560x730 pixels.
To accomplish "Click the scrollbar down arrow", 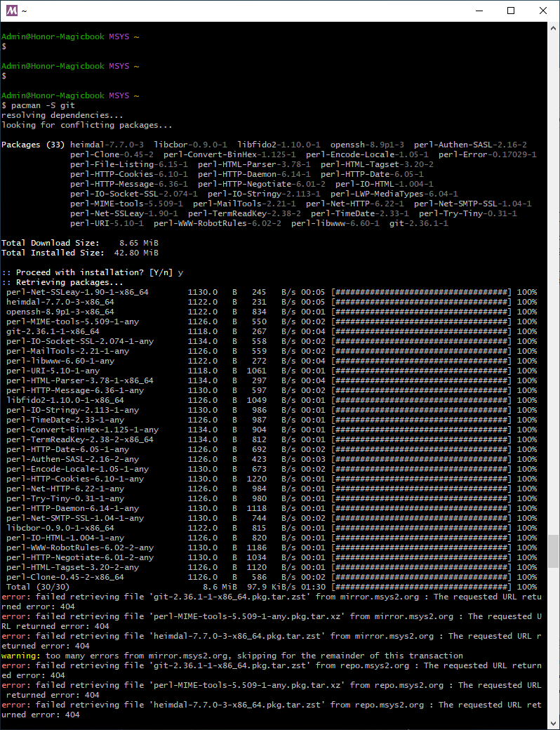I will [x=554, y=724].
